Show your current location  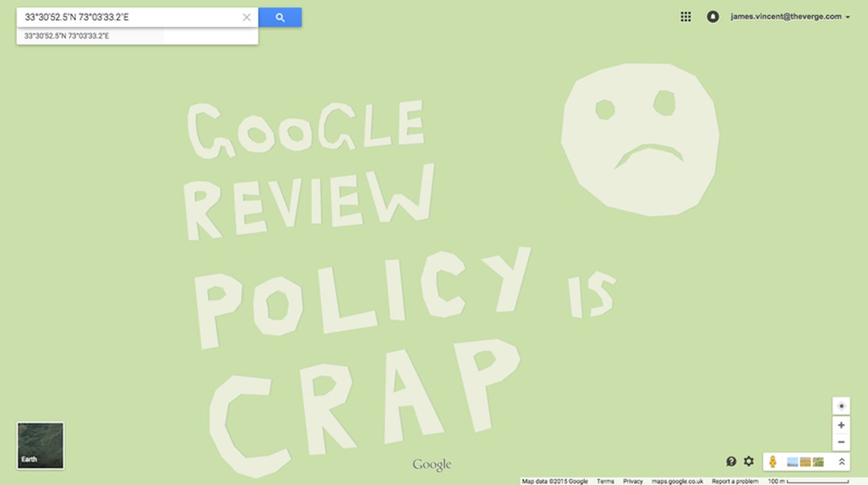(841, 406)
